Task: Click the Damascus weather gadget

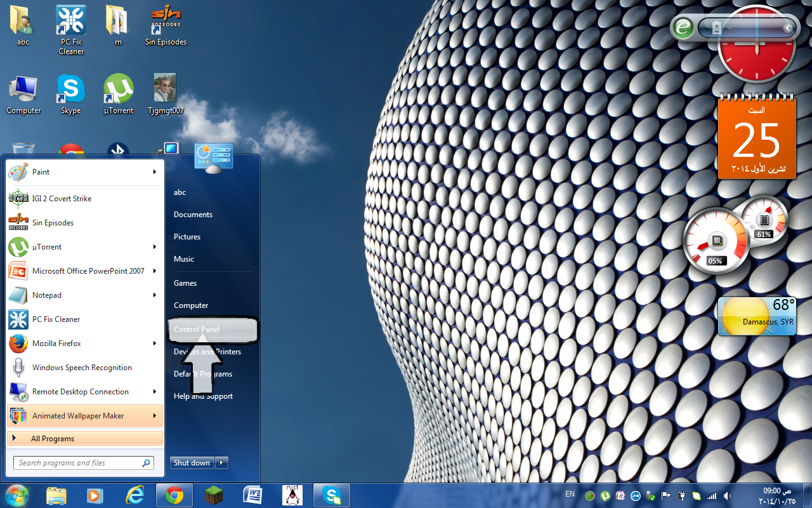Action: pyautogui.click(x=757, y=316)
